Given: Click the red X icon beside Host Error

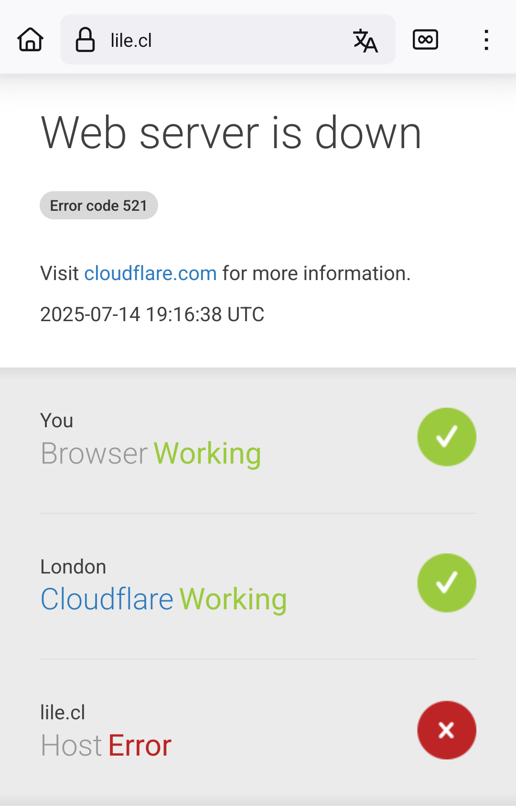Looking at the screenshot, I should click(x=447, y=730).
